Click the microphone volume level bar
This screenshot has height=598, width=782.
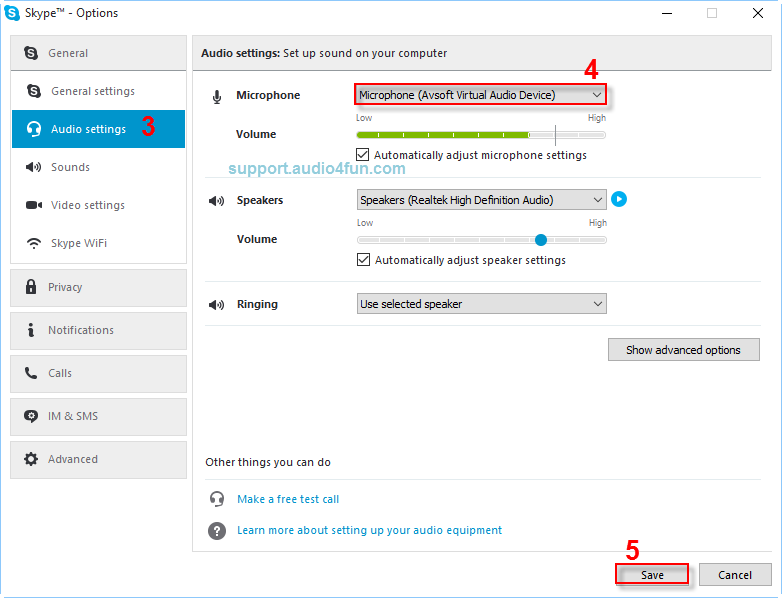(481, 135)
